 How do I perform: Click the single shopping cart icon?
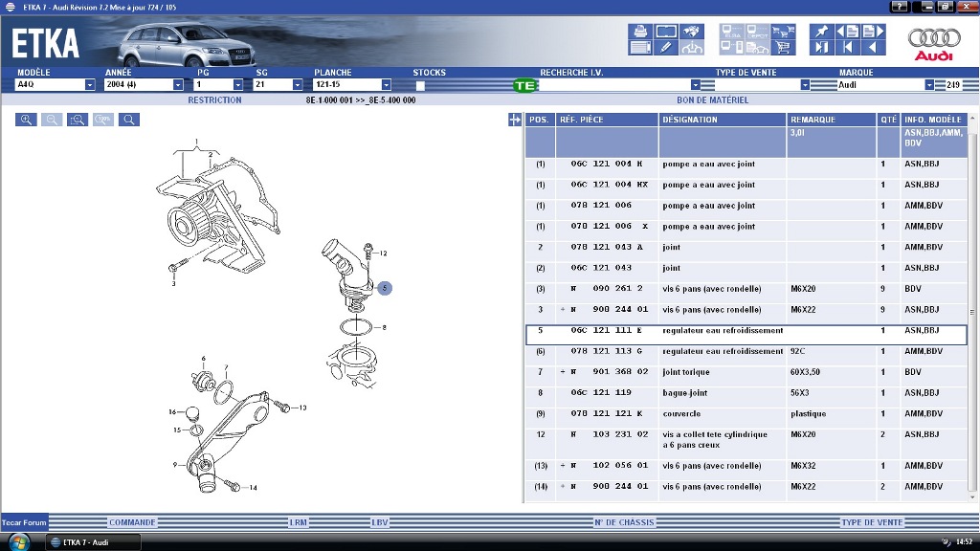coord(782,48)
